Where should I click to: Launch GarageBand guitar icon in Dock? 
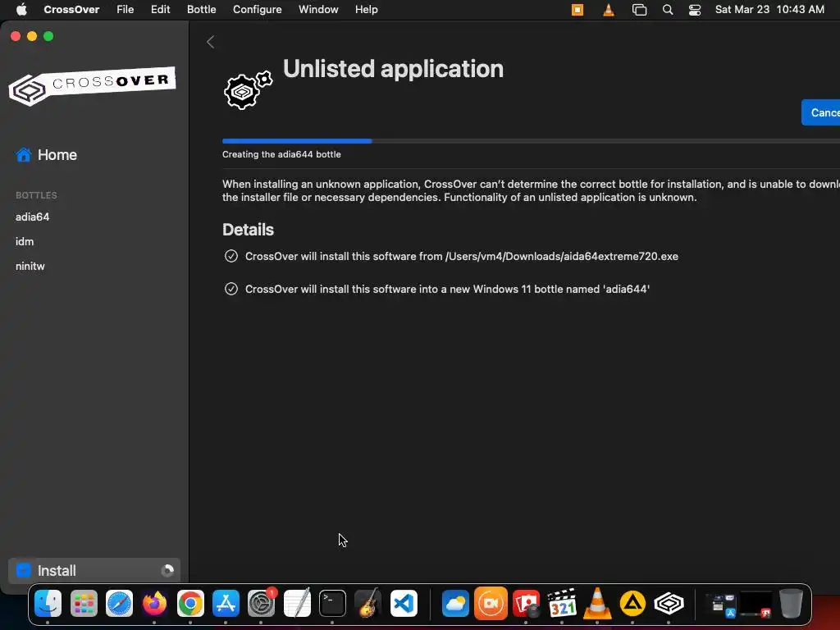point(368,603)
